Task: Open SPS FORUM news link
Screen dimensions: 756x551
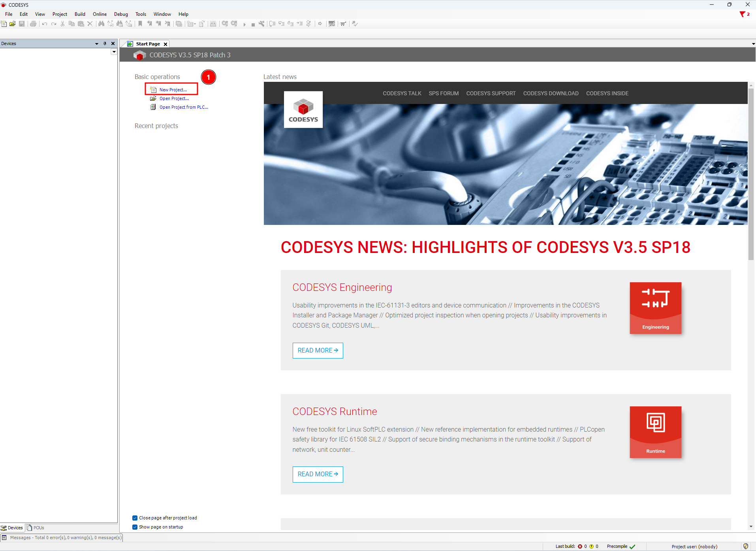Action: 444,93
